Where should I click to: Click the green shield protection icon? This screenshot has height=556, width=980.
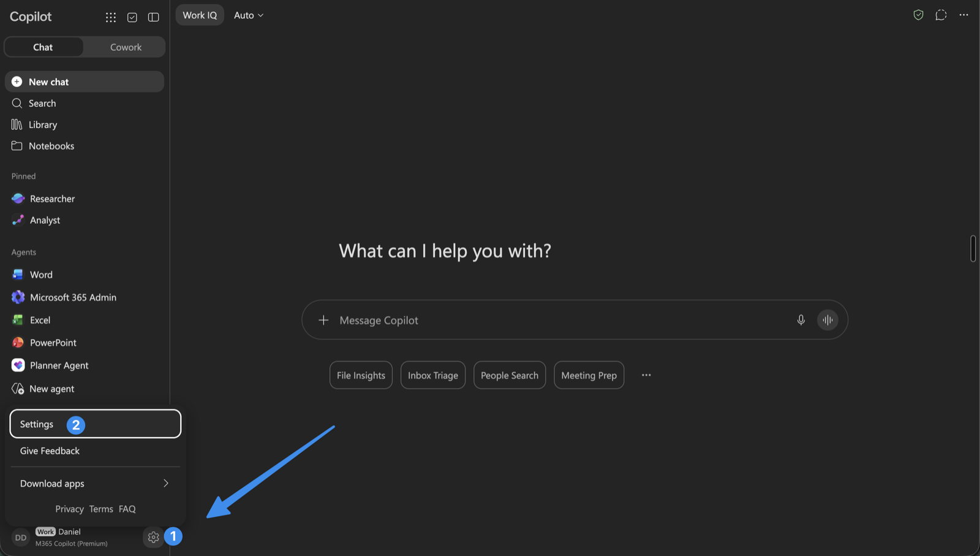918,15
